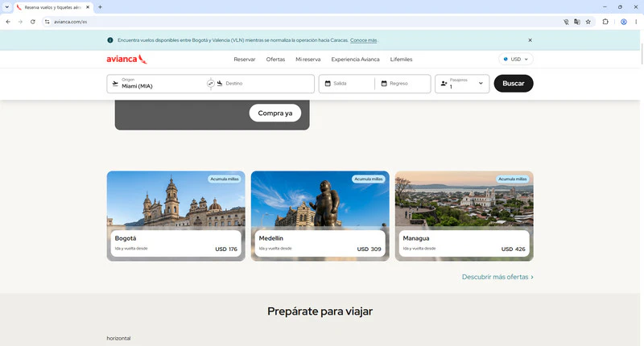Click the USD 309 price
Screen dimensions: 644x346
[x=369, y=249]
